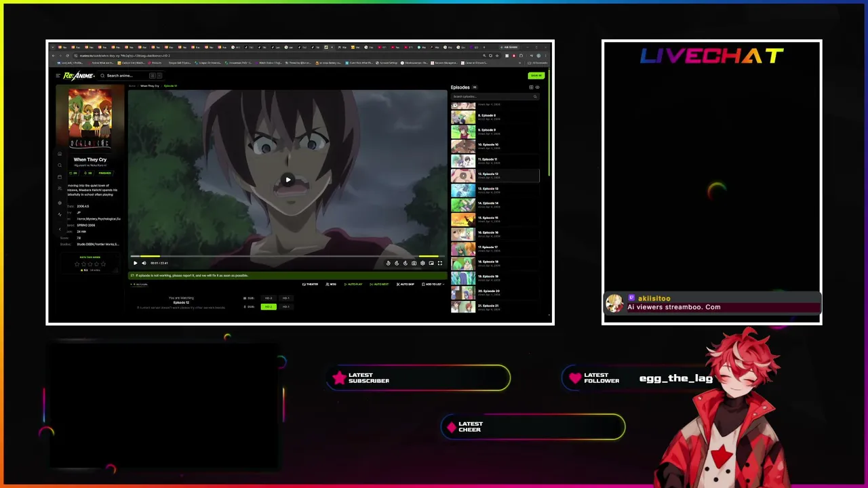Image resolution: width=868 pixels, height=488 pixels.
Task: Open the Episode 9 thumbnail
Action: point(463,131)
